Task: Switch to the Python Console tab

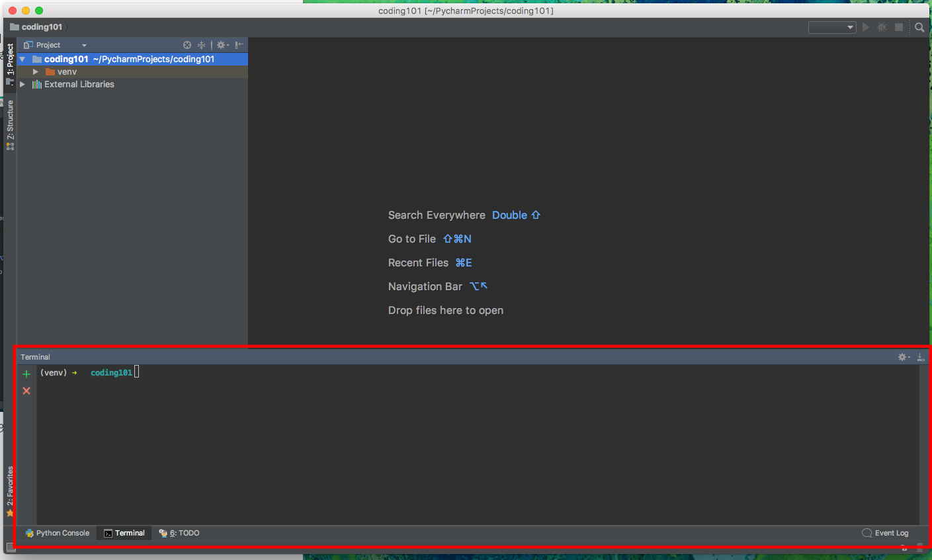Action: point(58,532)
